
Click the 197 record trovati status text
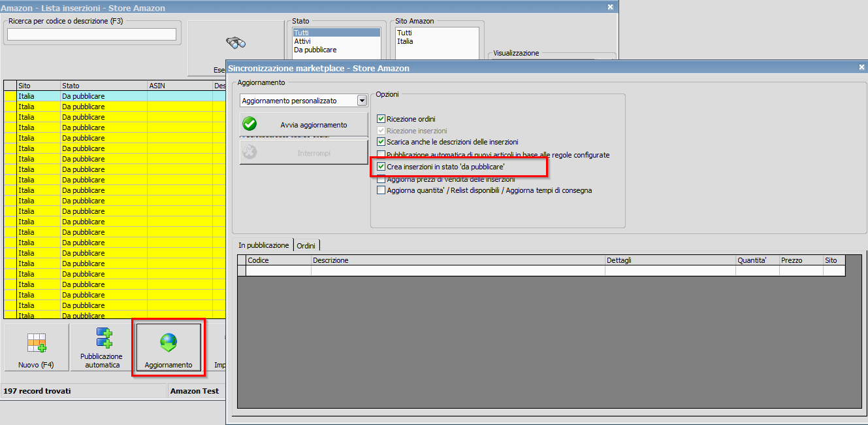point(37,391)
